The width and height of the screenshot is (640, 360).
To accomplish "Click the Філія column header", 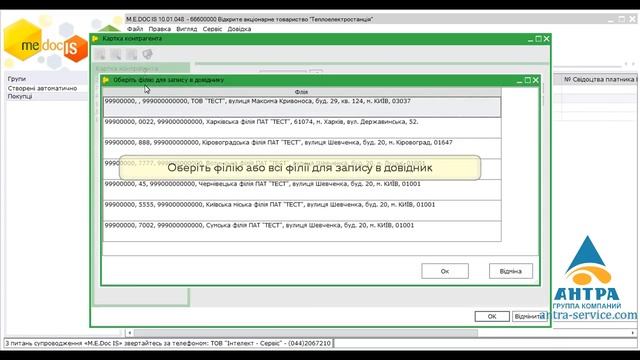I will click(302, 92).
